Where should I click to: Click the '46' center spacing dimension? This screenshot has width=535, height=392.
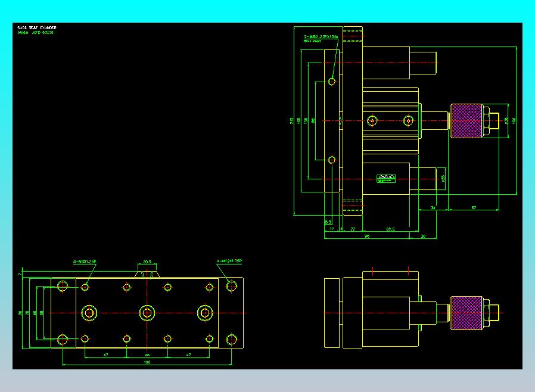147,355
